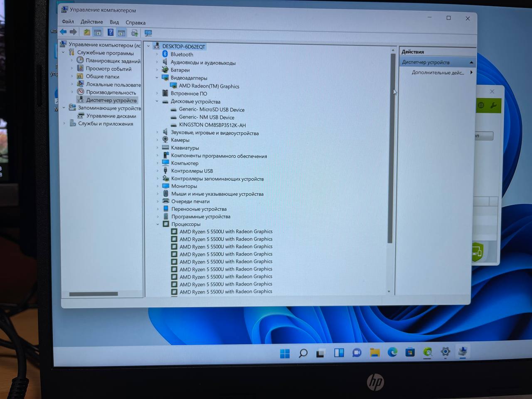The height and width of the screenshot is (399, 532).
Task: Open the Действие menu
Action: [92, 22]
